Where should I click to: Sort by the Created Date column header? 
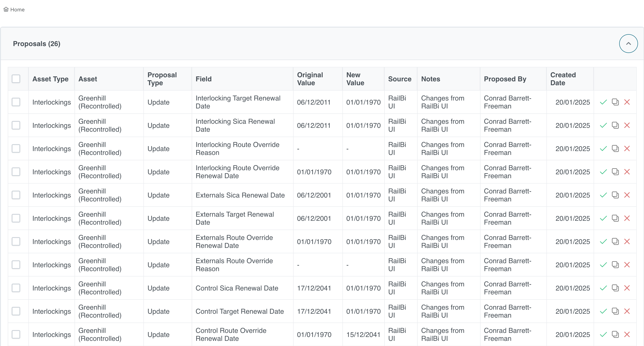(563, 79)
